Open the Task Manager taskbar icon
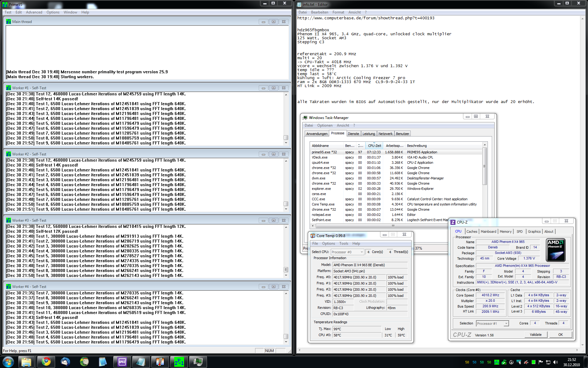 coord(198,362)
